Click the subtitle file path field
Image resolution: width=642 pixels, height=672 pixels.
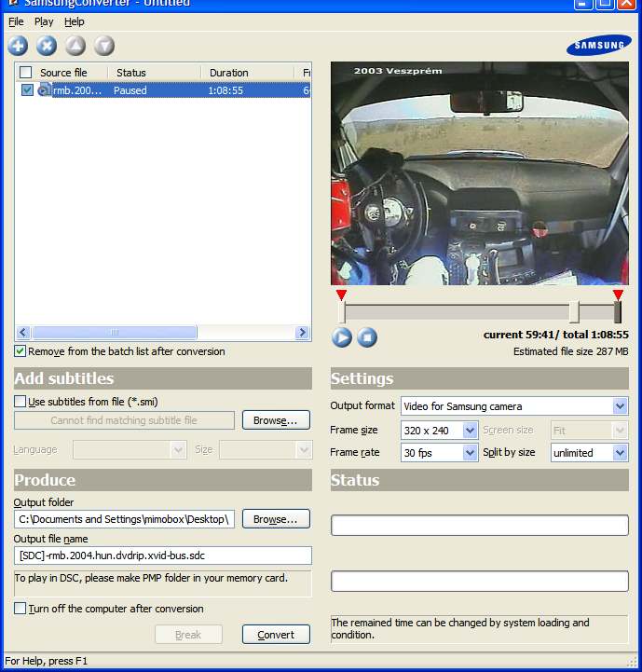(124, 420)
